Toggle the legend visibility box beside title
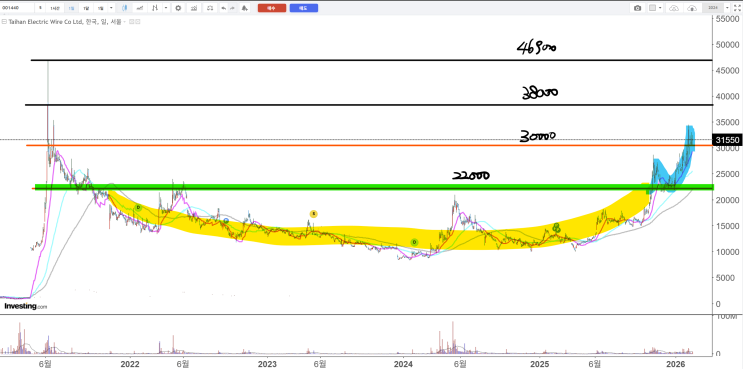Image resolution: width=743 pixels, height=369 pixels. point(131,22)
